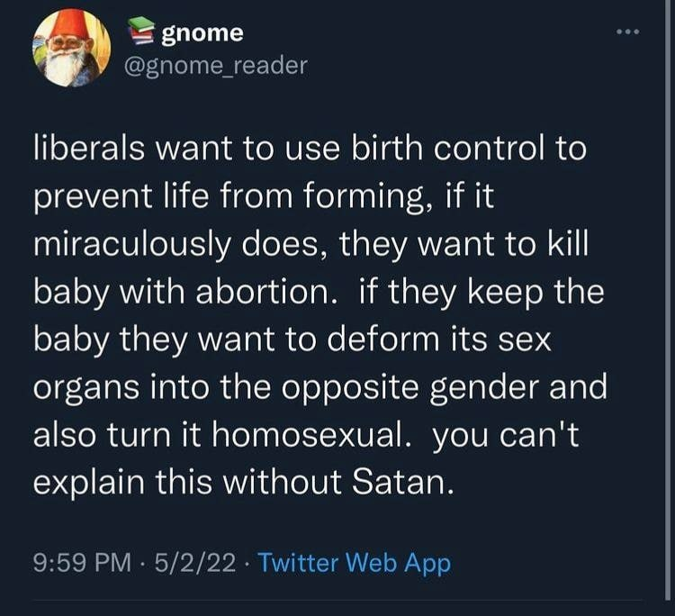
Task: Click the tweet line starting "liberals want"
Action: 310,149
